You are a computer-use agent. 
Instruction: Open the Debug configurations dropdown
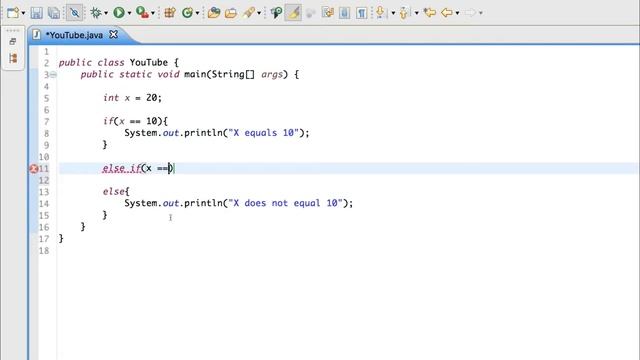point(106,13)
